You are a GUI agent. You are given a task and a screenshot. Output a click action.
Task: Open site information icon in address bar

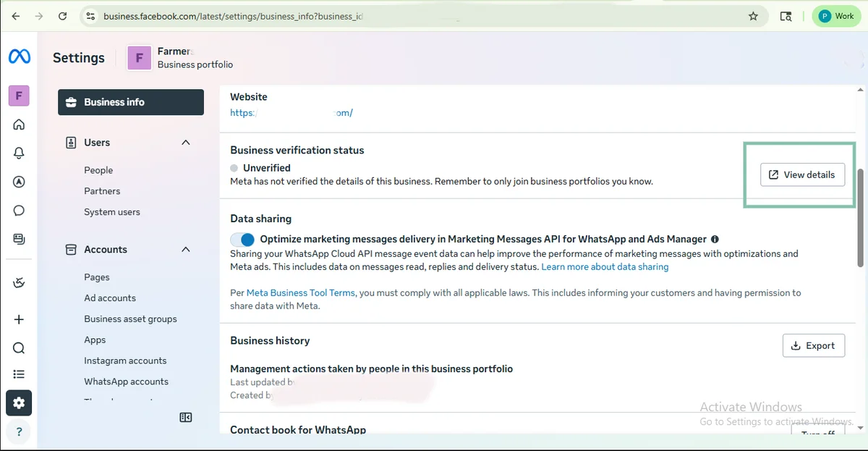(x=90, y=16)
